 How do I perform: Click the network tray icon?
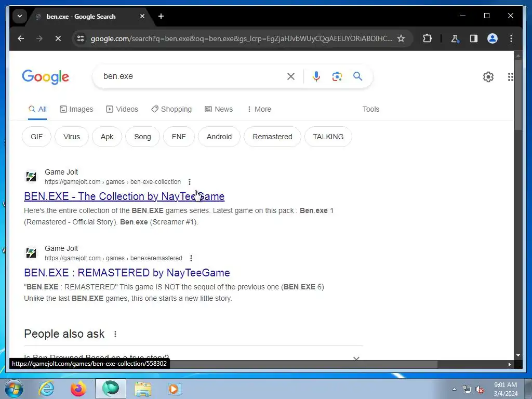pos(467,390)
